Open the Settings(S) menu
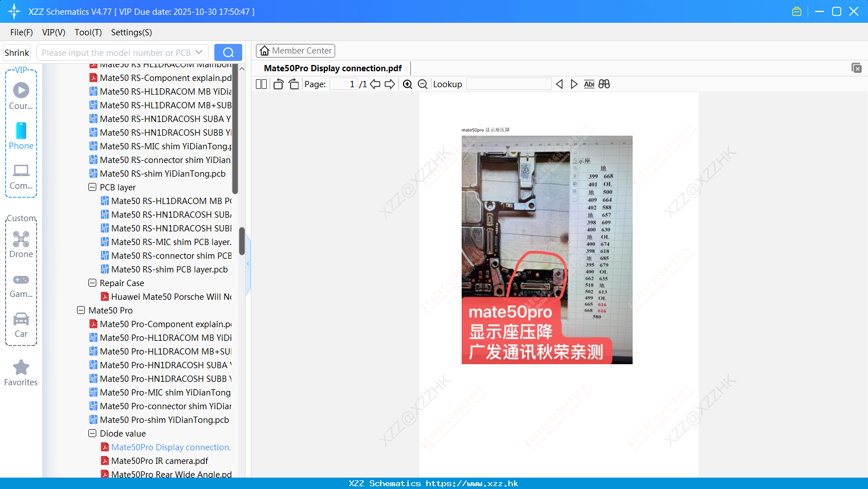This screenshot has height=489, width=868. [132, 32]
